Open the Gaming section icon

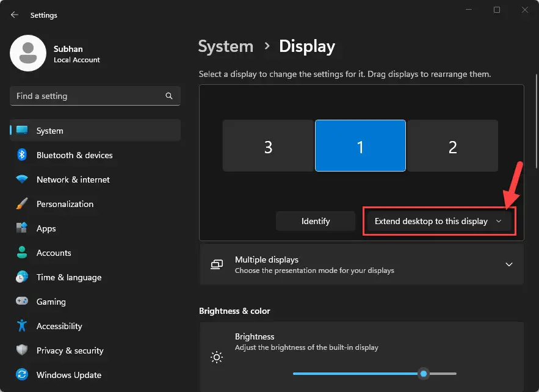(21, 302)
